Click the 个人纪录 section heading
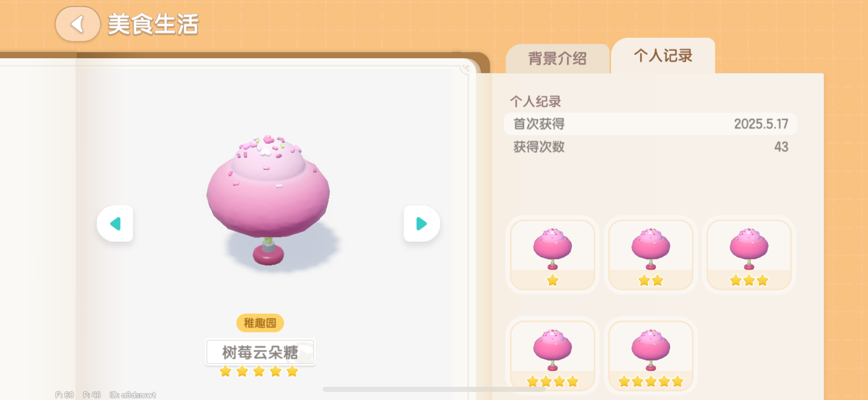Viewport: 868px width, 400px height. tap(535, 101)
